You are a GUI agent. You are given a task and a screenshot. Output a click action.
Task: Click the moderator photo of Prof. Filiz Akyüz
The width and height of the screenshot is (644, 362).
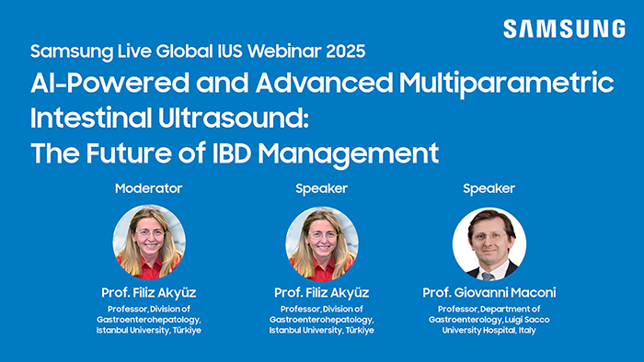pos(149,243)
